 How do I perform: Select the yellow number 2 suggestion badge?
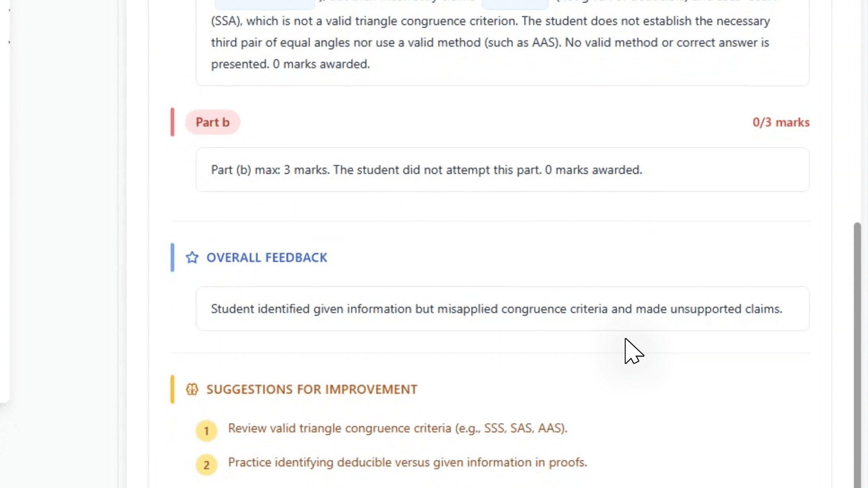pos(206,465)
